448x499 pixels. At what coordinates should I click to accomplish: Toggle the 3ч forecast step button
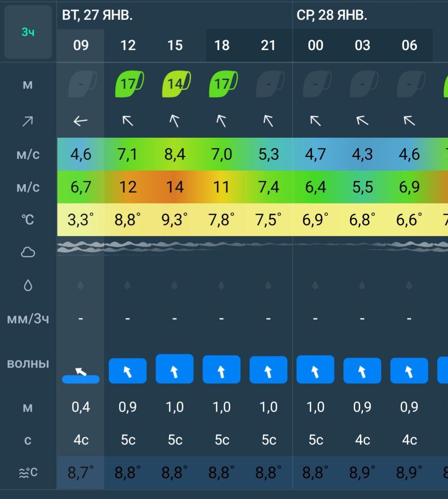click(28, 32)
